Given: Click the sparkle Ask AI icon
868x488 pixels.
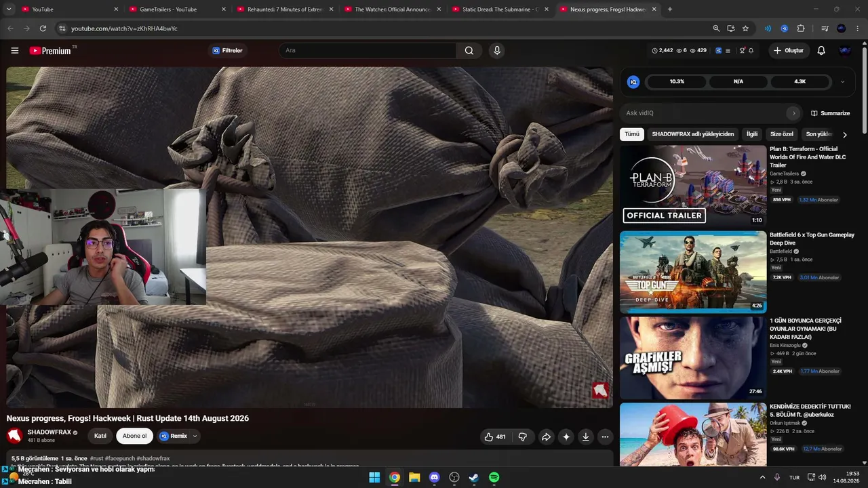Looking at the screenshot, I should coord(566,437).
